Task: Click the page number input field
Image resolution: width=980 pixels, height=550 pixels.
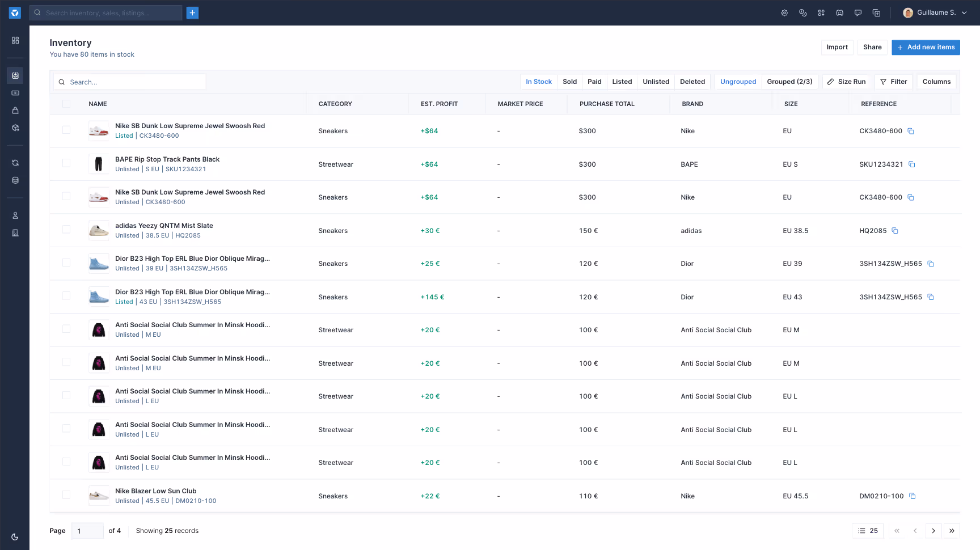Action: 87,531
